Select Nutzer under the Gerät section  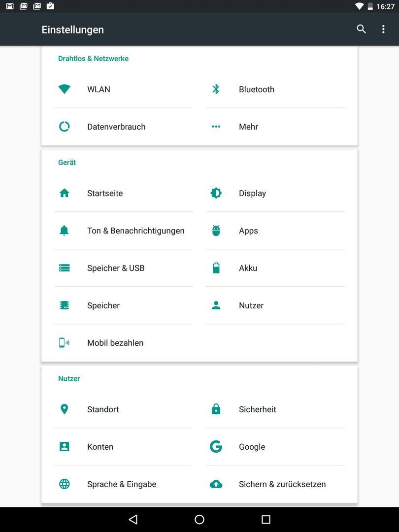click(275, 305)
